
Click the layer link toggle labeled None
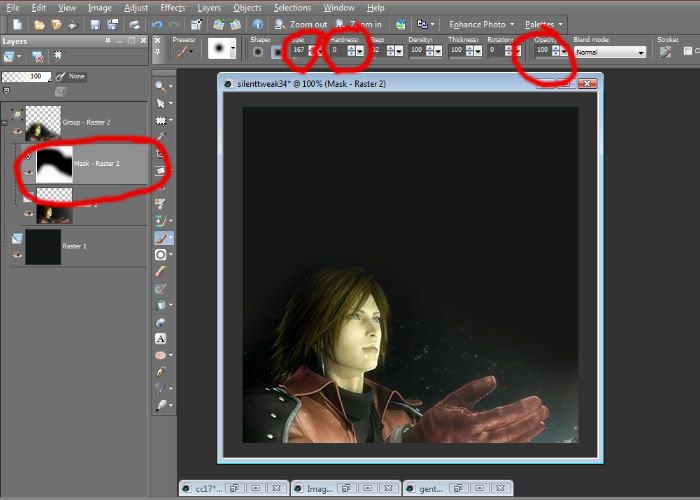click(x=71, y=77)
